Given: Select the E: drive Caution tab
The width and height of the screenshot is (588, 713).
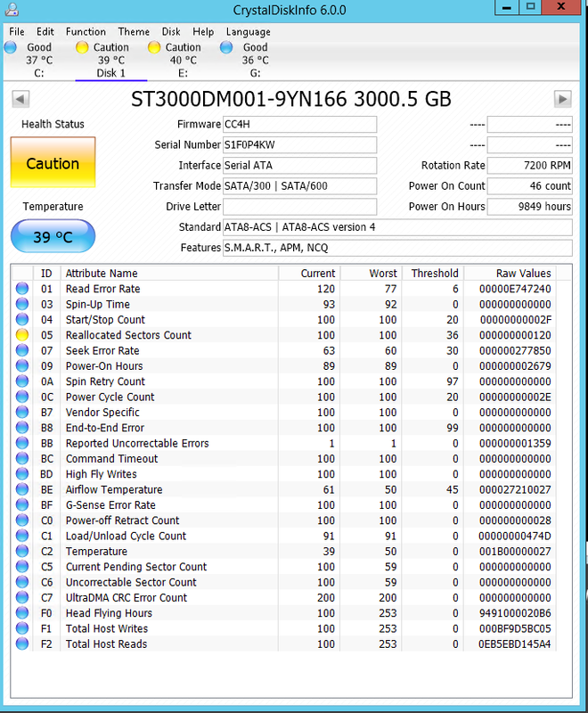Looking at the screenshot, I should 184,60.
